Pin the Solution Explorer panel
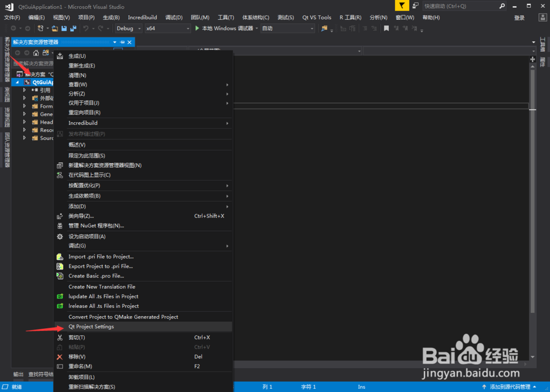The image size is (550, 392). (x=122, y=42)
